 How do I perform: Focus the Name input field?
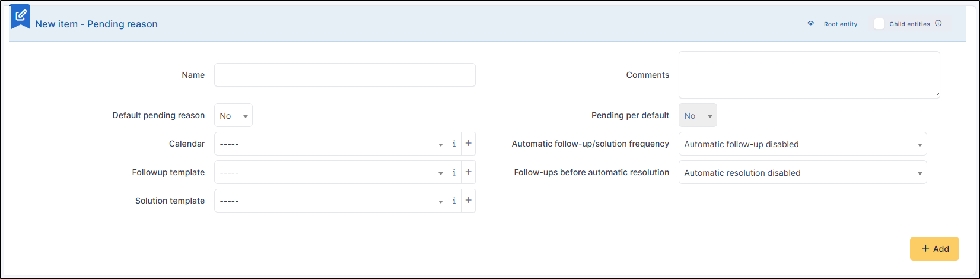[345, 75]
